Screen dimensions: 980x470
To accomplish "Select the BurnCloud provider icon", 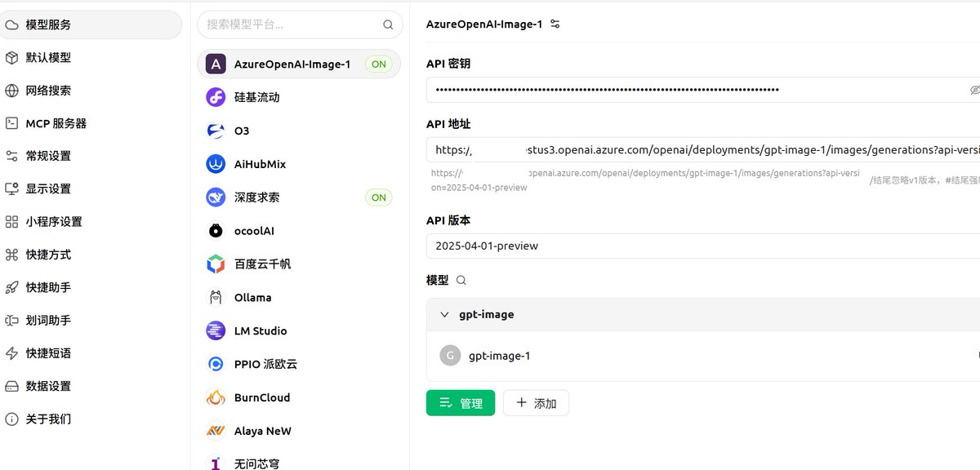I will pos(216,397).
